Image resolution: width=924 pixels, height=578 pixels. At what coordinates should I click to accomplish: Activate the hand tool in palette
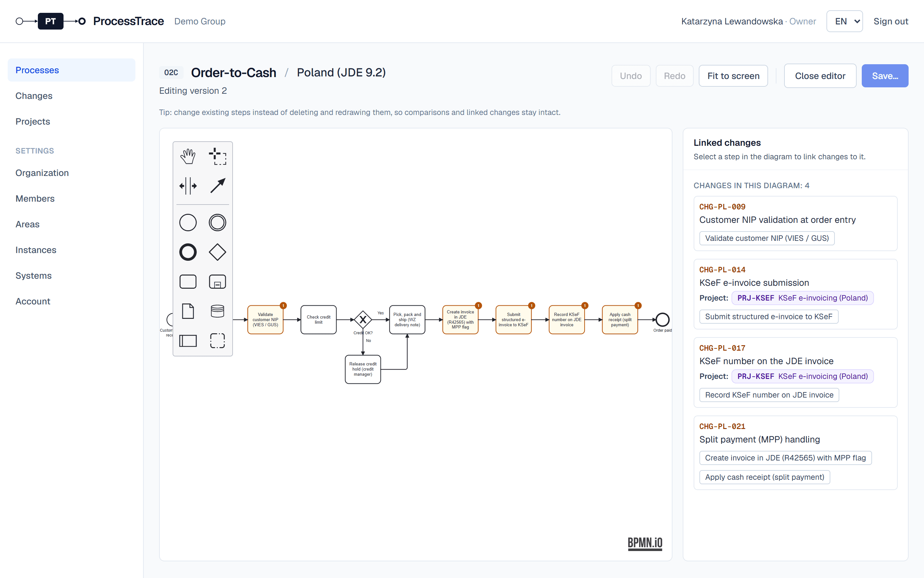coord(188,156)
